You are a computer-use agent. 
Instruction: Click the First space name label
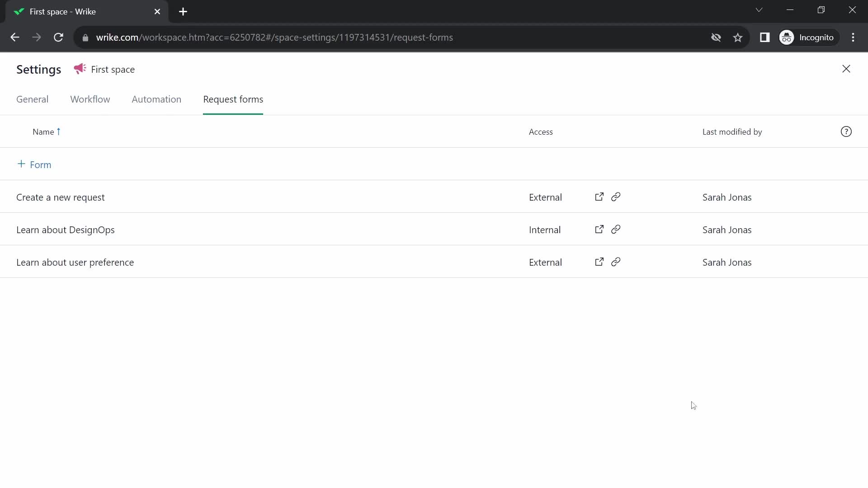pyautogui.click(x=113, y=70)
